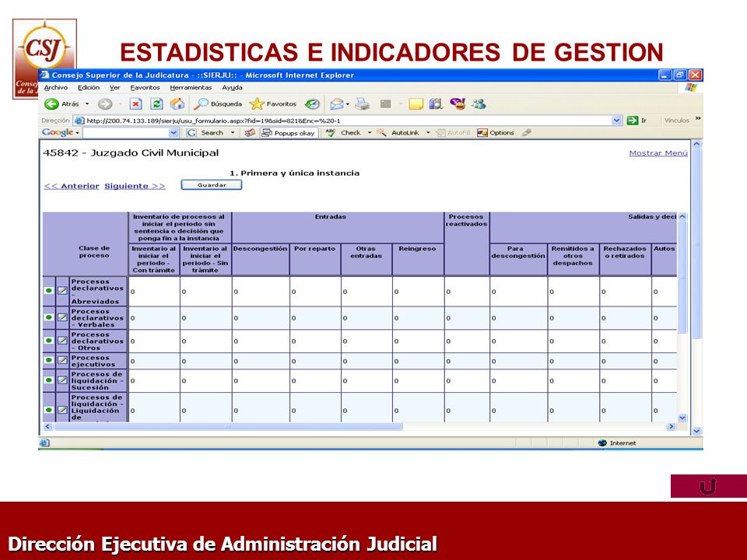The image size is (747, 560).
Task: Go to the Home page icon
Action: click(x=177, y=103)
